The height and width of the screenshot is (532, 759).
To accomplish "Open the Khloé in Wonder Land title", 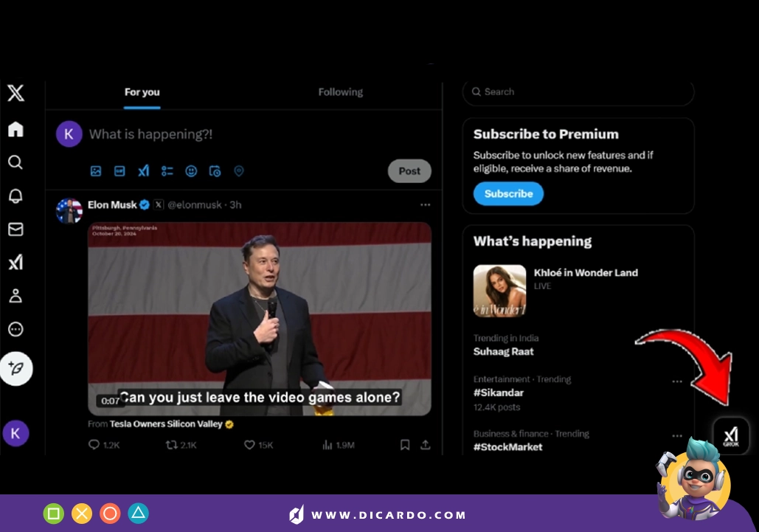I will pos(586,272).
